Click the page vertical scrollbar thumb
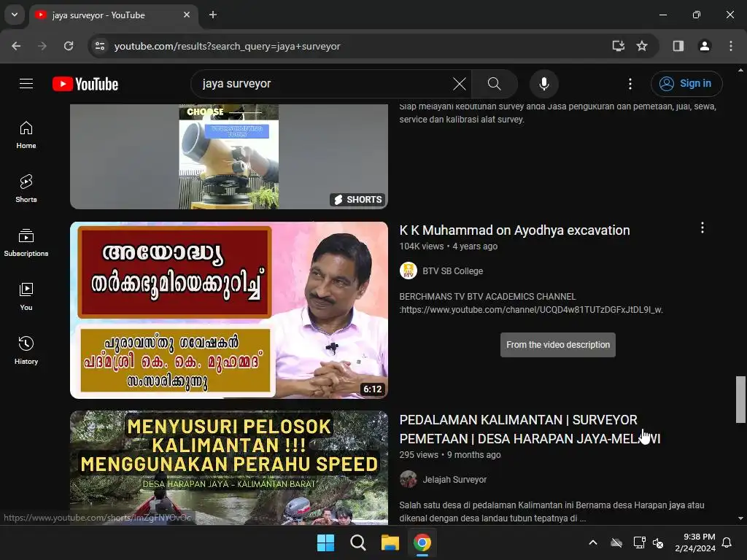Image resolution: width=747 pixels, height=560 pixels. coord(740,399)
